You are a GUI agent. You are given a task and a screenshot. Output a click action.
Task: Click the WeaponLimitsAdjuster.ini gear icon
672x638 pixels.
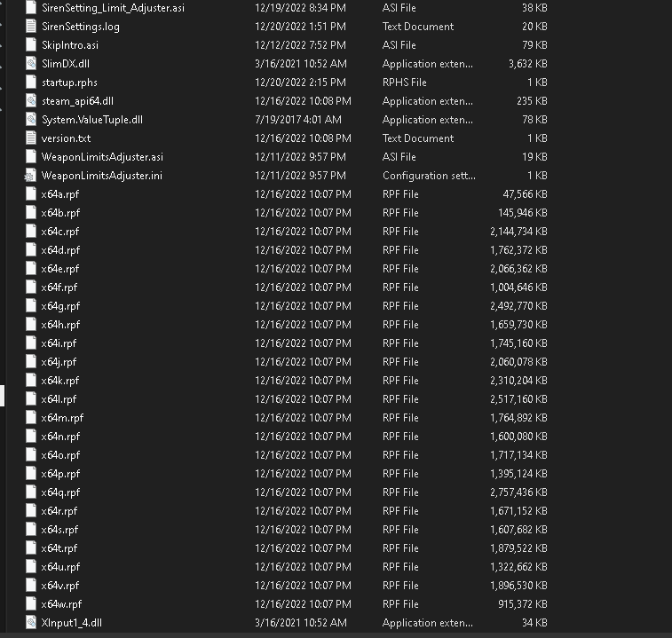click(33, 176)
